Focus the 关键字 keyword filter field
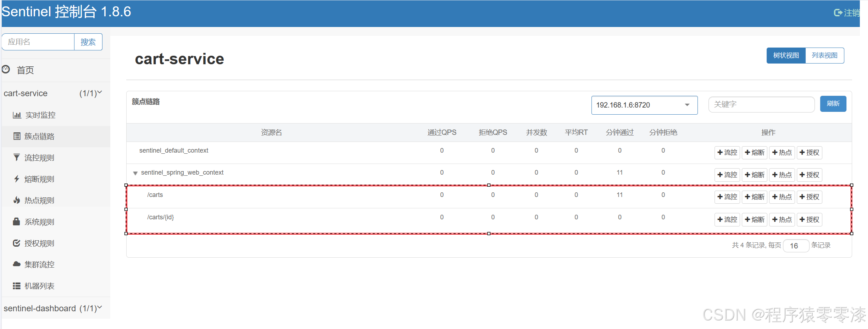The height and width of the screenshot is (329, 868). click(761, 104)
